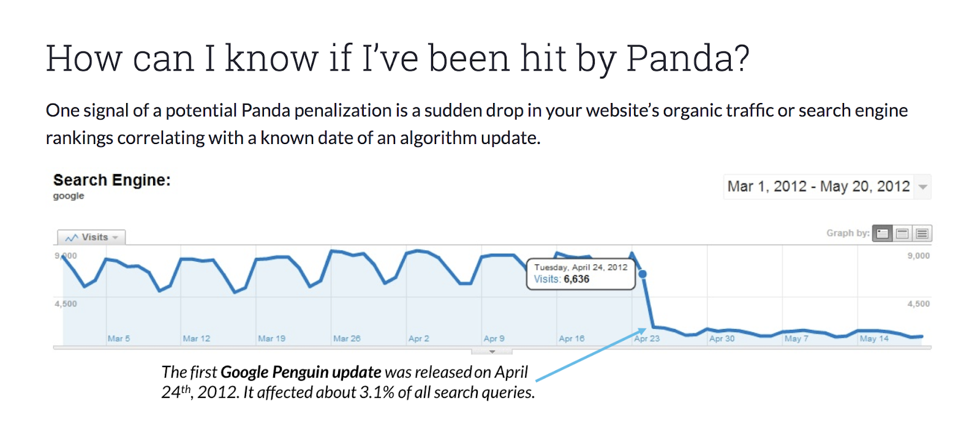This screenshot has height=423, width=980.
Task: Click the Mar 5 x-axis label
Action: pyautogui.click(x=119, y=338)
